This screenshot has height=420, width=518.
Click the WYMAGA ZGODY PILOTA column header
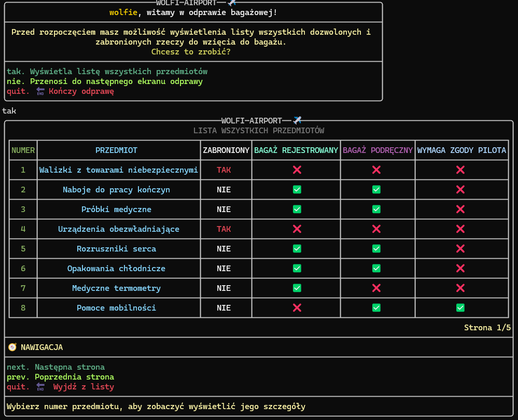click(461, 150)
